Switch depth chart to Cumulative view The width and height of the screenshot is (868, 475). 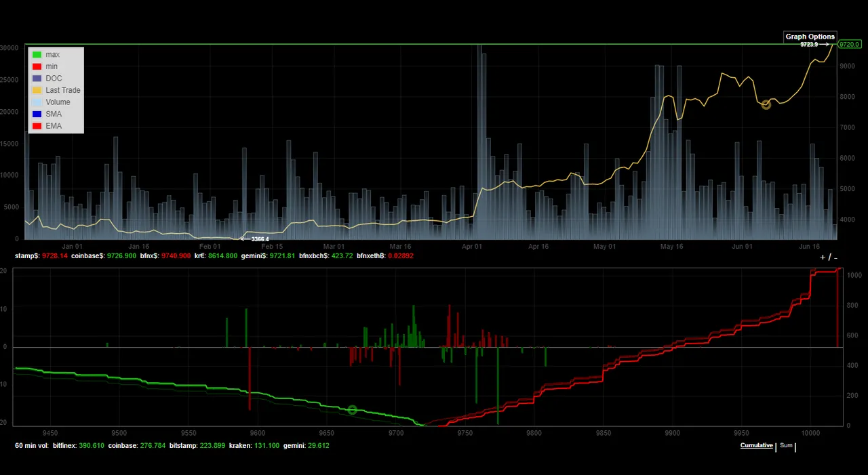756,445
